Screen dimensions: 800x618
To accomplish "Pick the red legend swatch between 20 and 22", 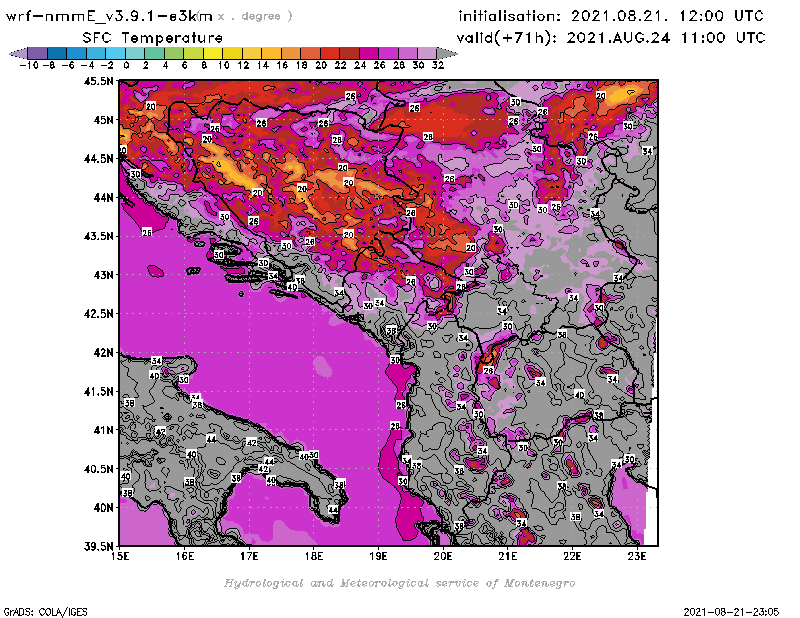I will pyautogui.click(x=329, y=53).
